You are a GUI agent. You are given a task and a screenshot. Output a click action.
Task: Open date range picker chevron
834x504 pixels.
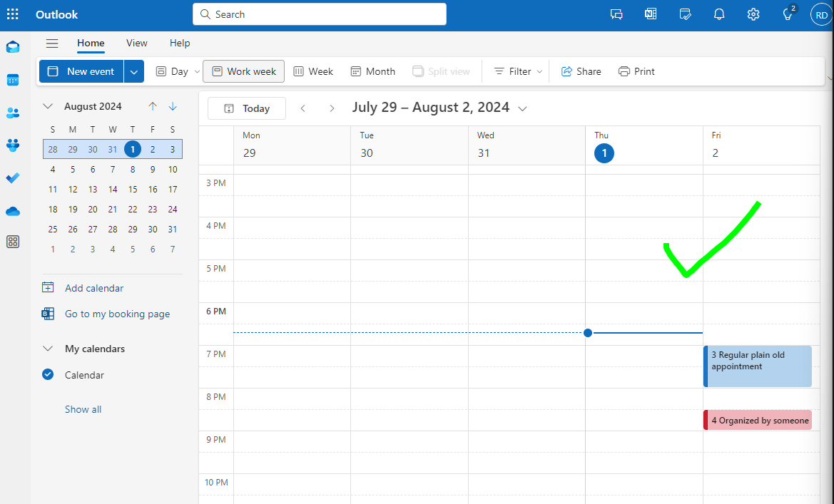point(522,108)
